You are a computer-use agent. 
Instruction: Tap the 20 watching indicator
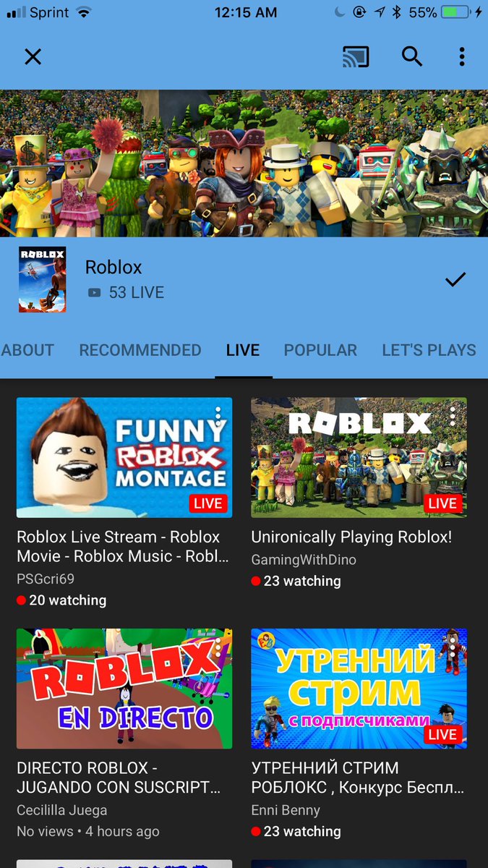click(61, 600)
